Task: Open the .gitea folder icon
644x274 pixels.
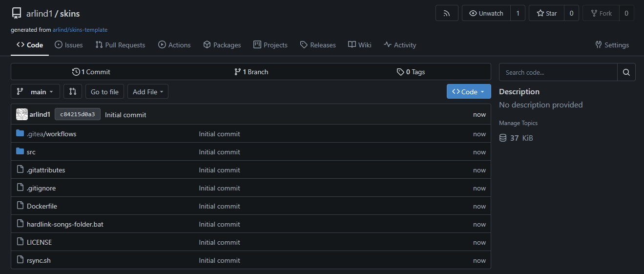Action: click(x=20, y=133)
